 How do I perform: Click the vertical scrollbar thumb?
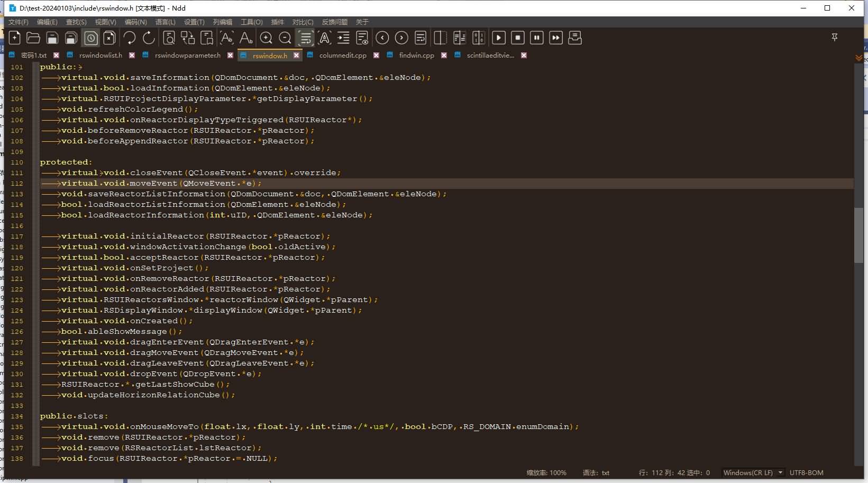[x=858, y=235]
